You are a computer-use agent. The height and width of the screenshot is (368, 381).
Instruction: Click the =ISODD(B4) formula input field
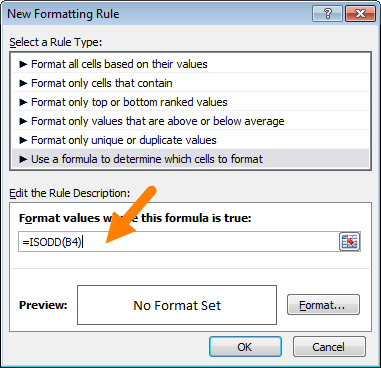pyautogui.click(x=179, y=242)
